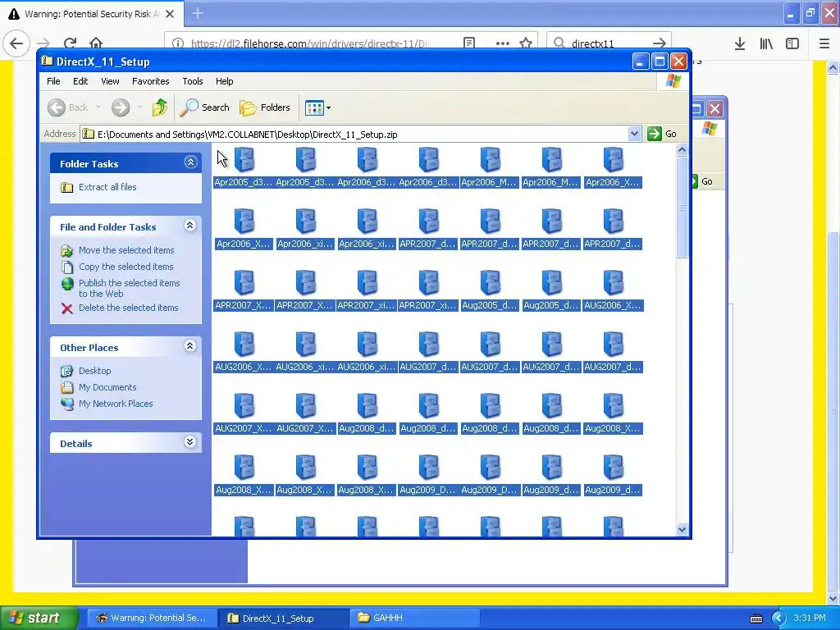Go to Firefox home page icon
Image resolution: width=840 pixels, height=630 pixels.
[x=96, y=43]
